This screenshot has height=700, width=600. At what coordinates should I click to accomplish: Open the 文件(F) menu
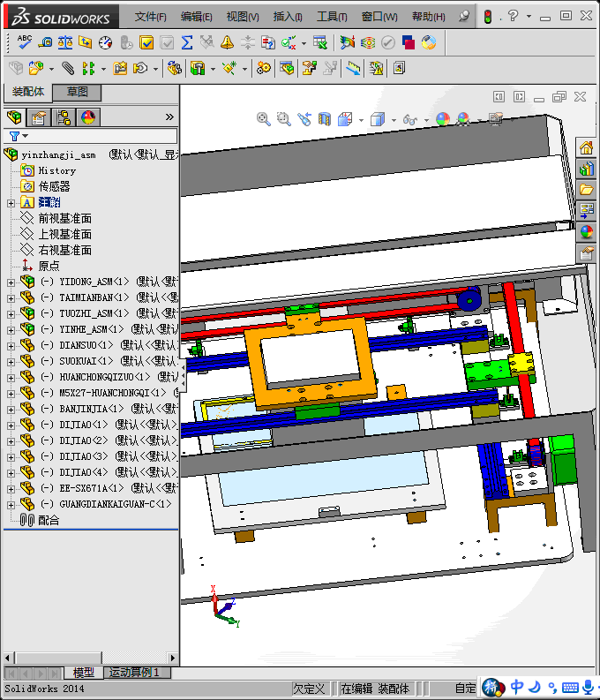click(x=151, y=17)
